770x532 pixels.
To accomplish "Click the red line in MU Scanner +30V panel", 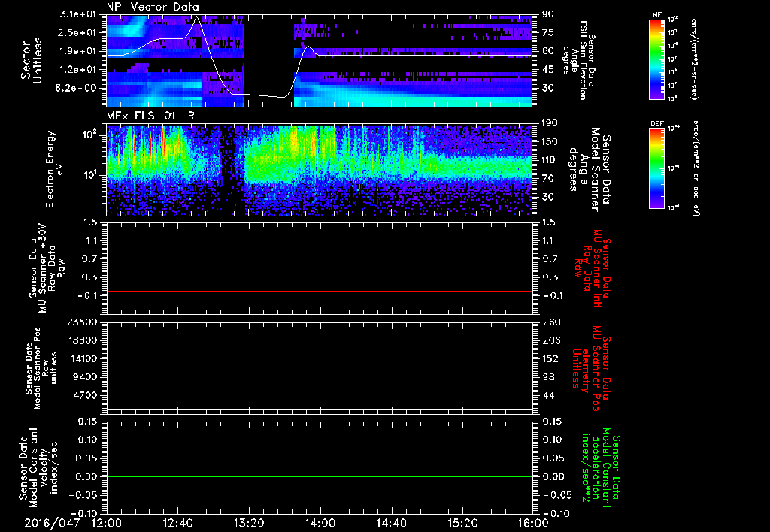I will click(x=320, y=292).
